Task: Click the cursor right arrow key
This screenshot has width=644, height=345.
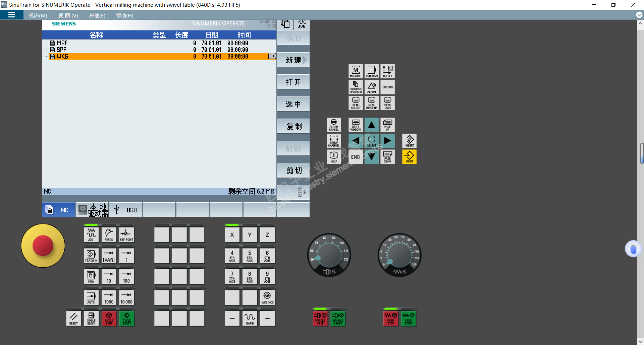Action: 387,141
